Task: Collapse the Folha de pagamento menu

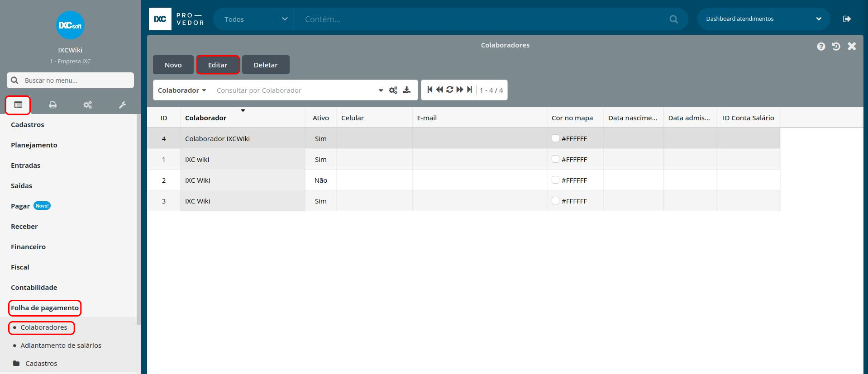Action: point(45,308)
